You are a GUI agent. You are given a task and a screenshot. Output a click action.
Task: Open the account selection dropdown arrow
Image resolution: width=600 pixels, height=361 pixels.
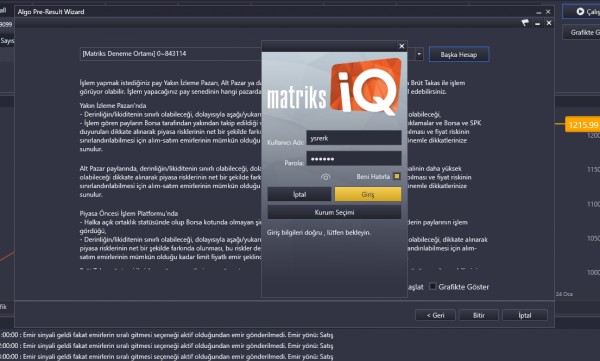[x=419, y=54]
